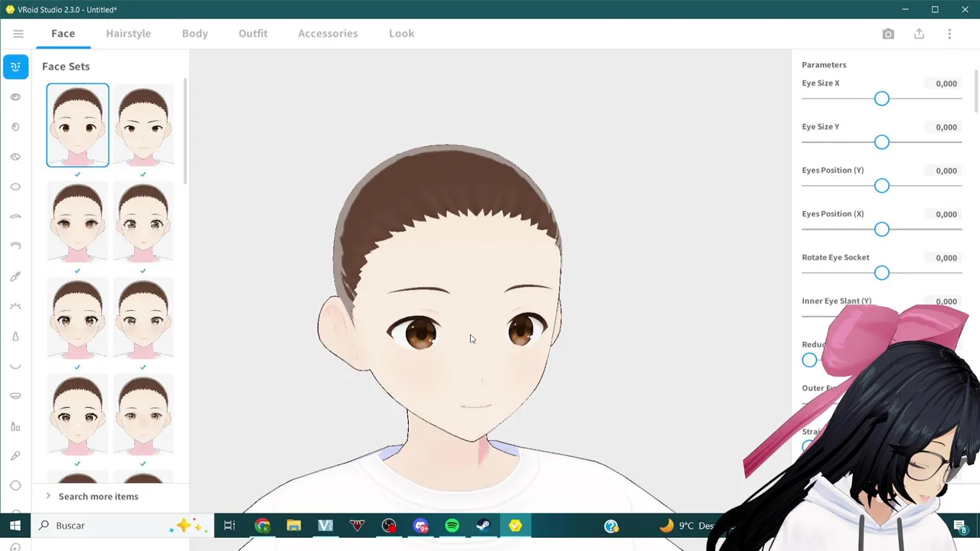
Task: Switch to the Accessories tab
Action: pyautogui.click(x=328, y=34)
